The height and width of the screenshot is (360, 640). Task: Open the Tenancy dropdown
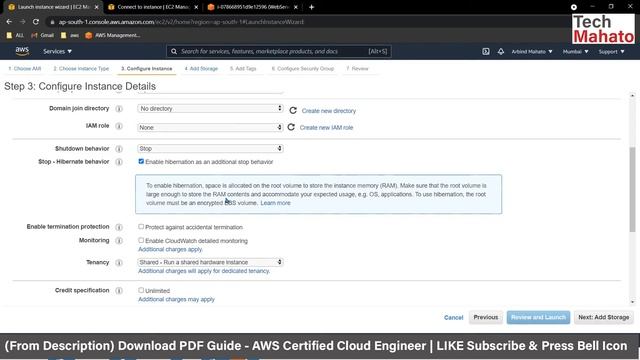pyautogui.click(x=210, y=262)
